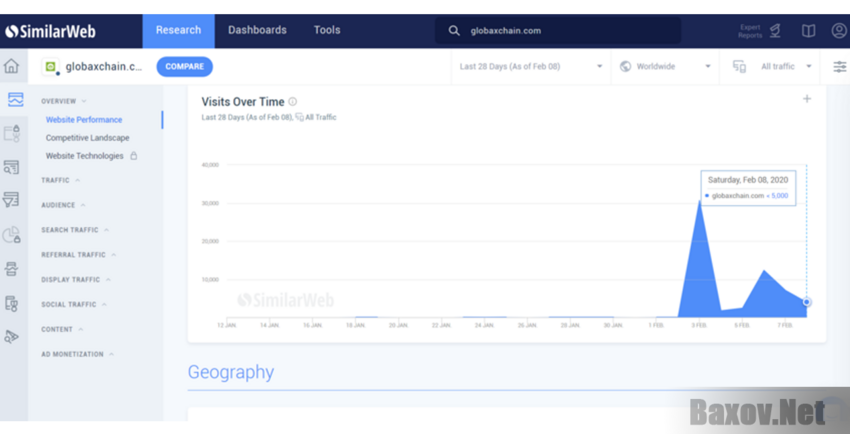Click the Feb 08 data point marker on chart
Viewport: 850px width, 434px height.
click(x=807, y=302)
